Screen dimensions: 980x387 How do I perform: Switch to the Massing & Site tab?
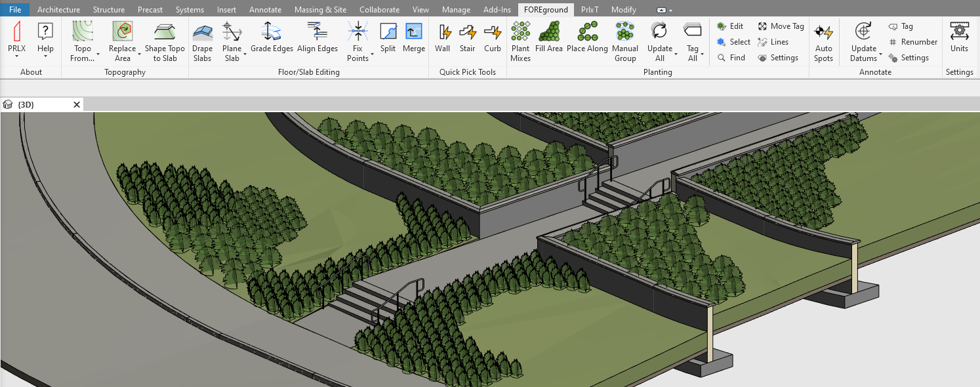tap(320, 10)
